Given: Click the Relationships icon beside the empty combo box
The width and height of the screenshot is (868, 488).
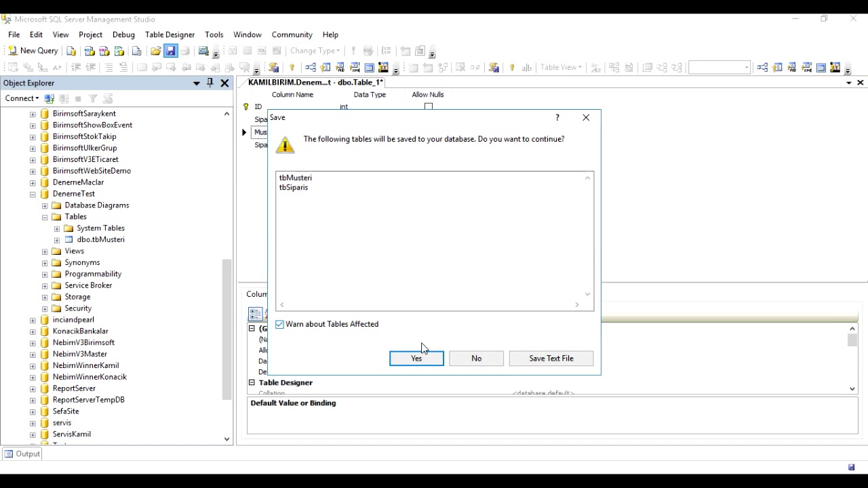Looking at the screenshot, I should click(762, 67).
